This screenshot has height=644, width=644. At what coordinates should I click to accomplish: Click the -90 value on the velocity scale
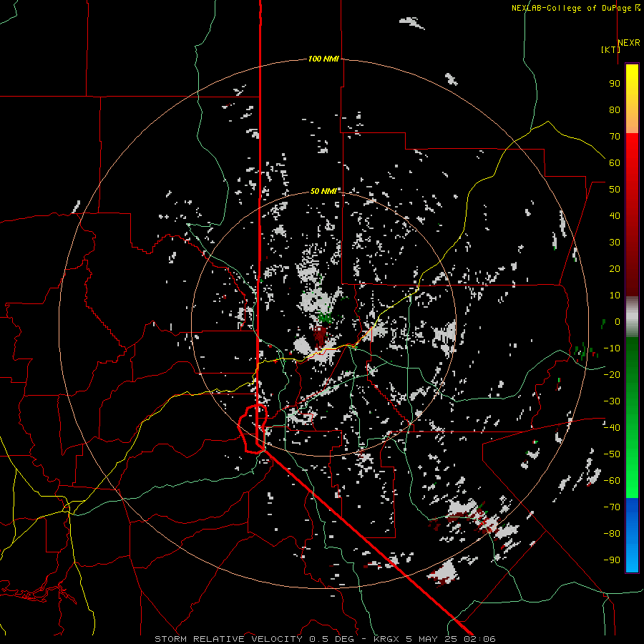click(612, 560)
